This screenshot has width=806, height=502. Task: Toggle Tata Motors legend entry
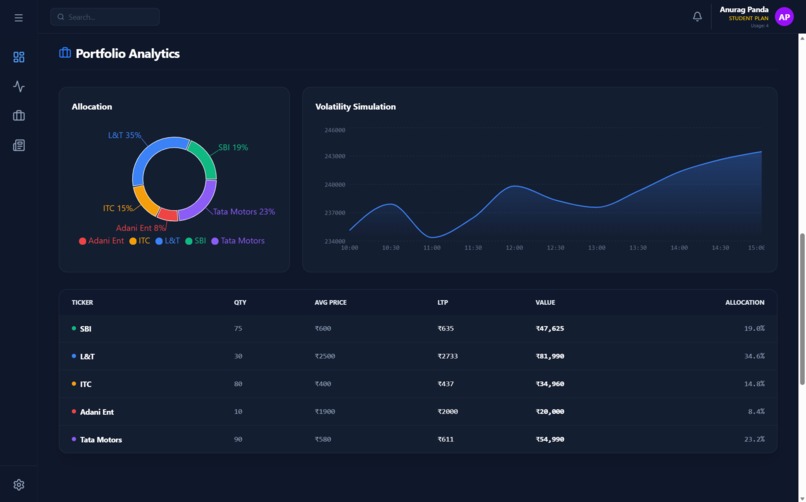click(238, 241)
